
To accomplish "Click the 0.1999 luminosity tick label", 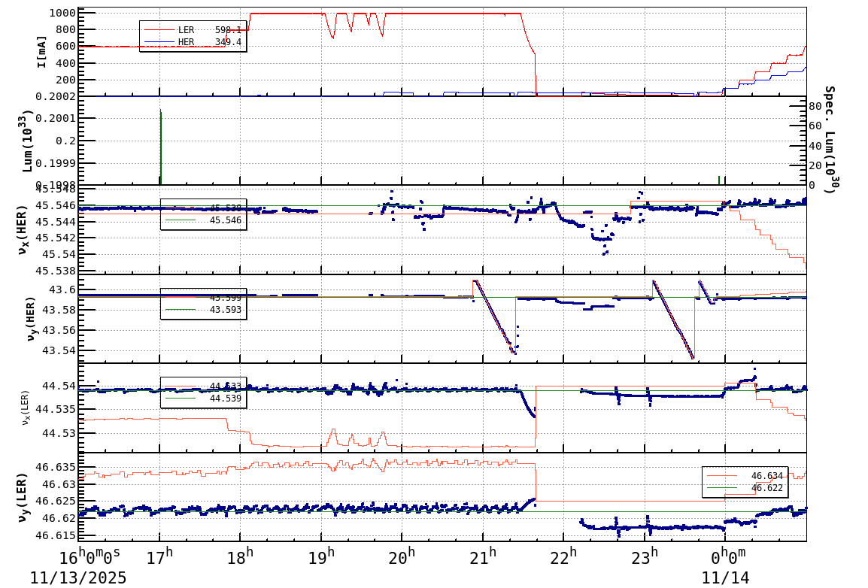I will (56, 163).
